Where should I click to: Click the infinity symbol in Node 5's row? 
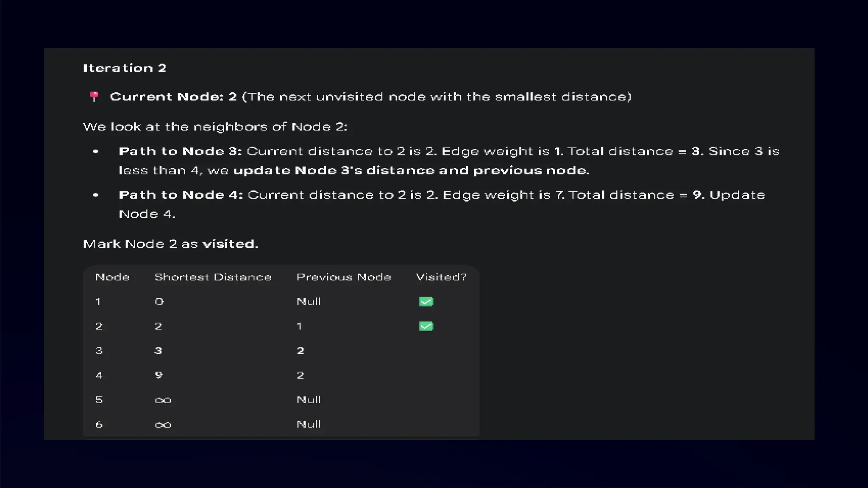pos(163,400)
